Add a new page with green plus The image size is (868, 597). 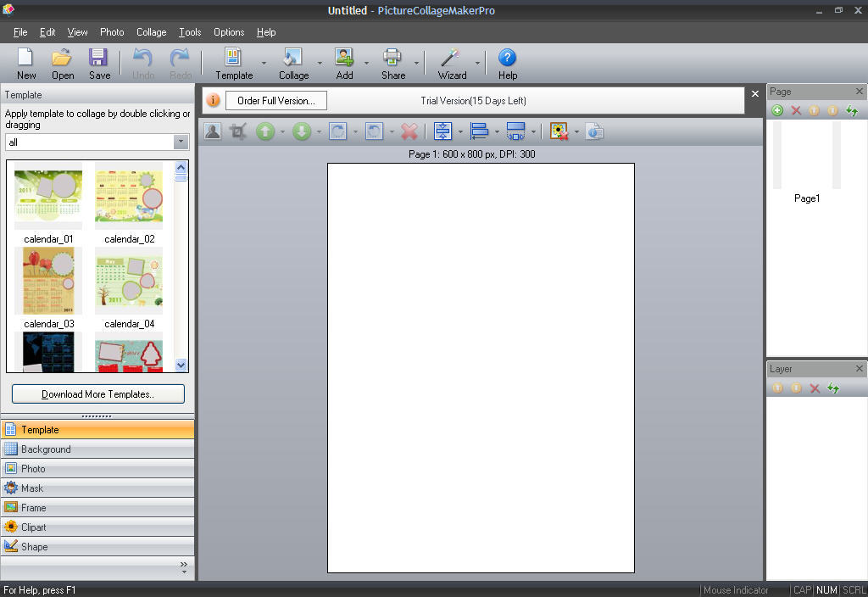777,111
